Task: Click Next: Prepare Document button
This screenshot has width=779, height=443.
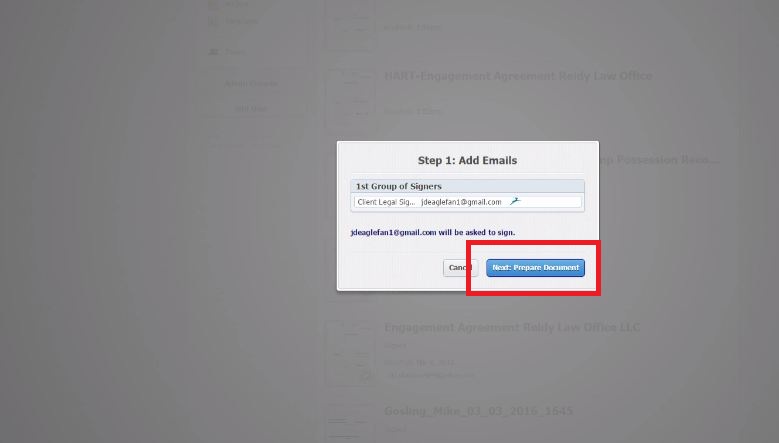Action: (x=535, y=268)
